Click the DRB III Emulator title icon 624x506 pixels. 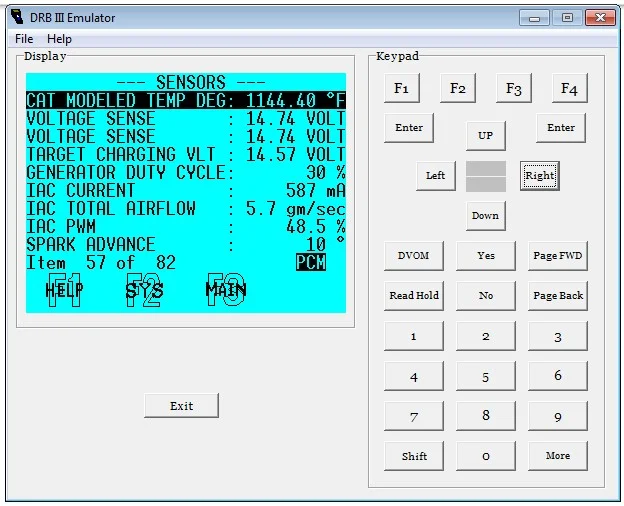click(17, 17)
